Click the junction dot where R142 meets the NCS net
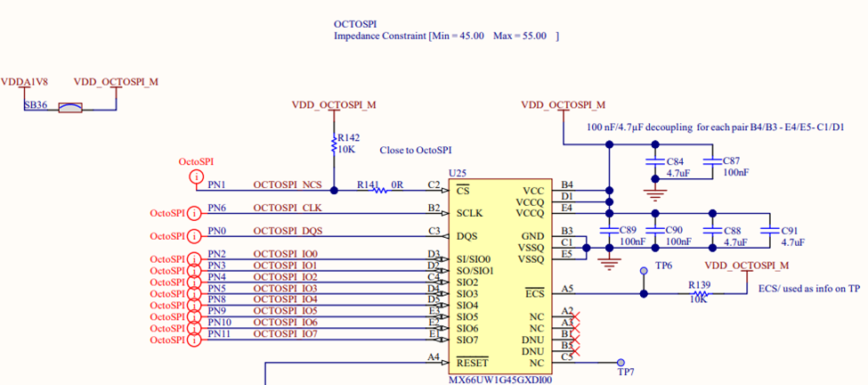The height and width of the screenshot is (385, 868). pos(334,191)
